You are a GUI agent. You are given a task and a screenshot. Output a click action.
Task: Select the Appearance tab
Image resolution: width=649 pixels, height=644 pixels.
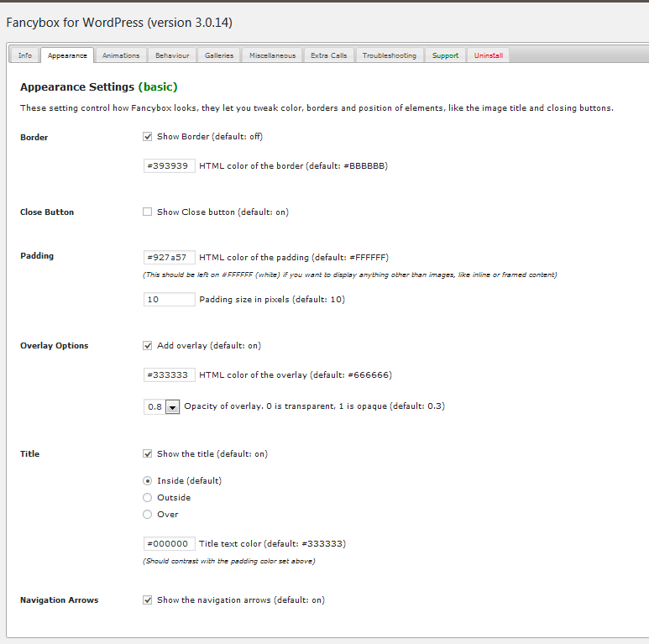(67, 55)
